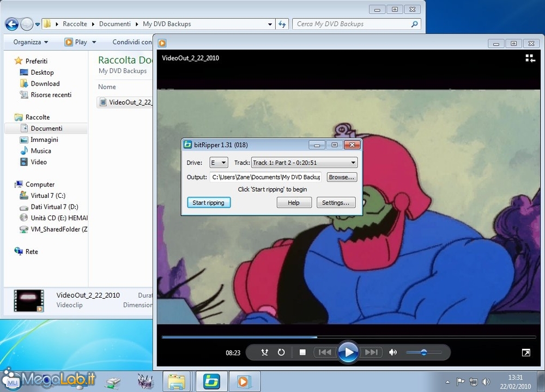This screenshot has height=392, width=545.
Task: Mute the media player sound
Action: click(x=393, y=352)
